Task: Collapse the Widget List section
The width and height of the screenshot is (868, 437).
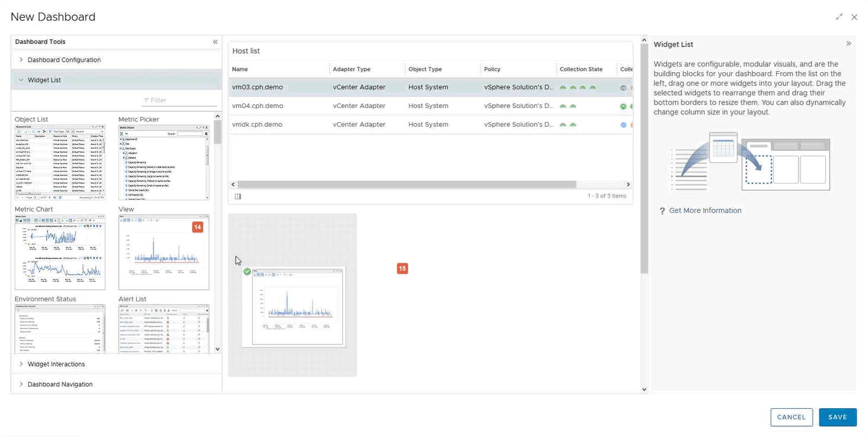Action: point(44,80)
